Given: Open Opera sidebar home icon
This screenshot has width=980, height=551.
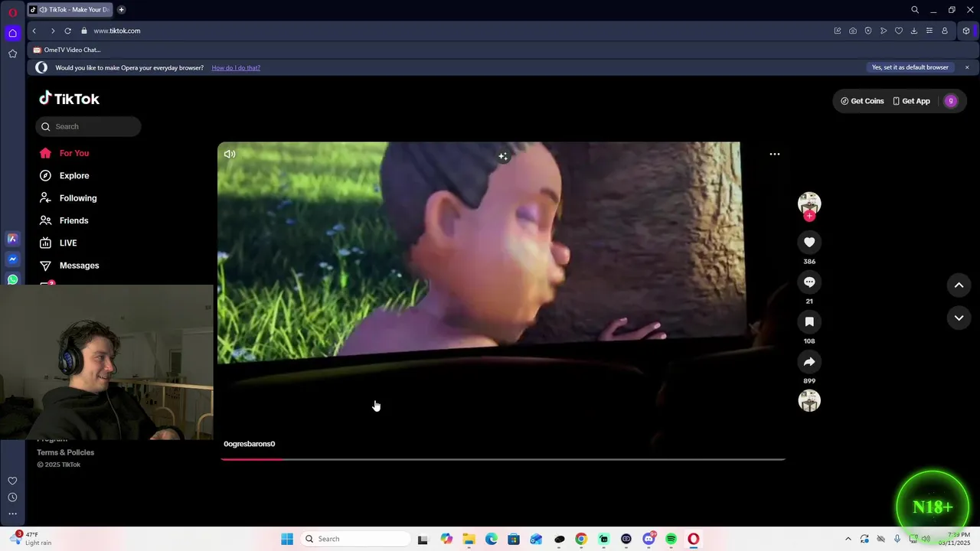Looking at the screenshot, I should pos(12,33).
